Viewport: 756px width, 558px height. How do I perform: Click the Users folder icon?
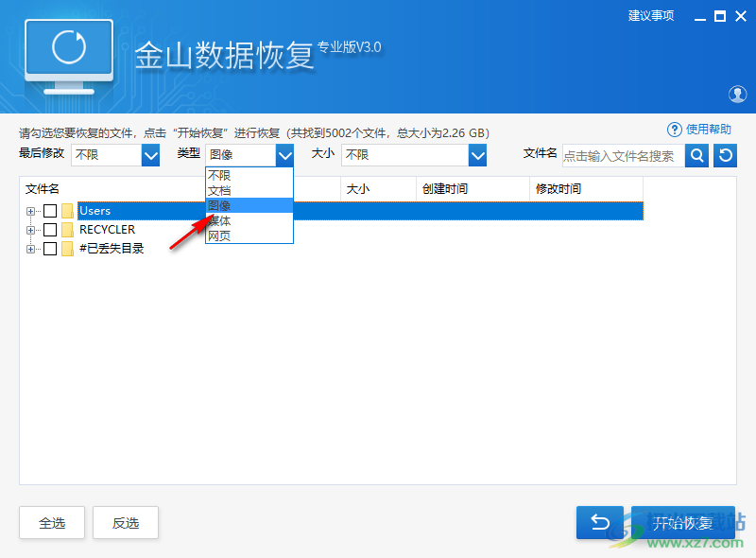click(67, 211)
